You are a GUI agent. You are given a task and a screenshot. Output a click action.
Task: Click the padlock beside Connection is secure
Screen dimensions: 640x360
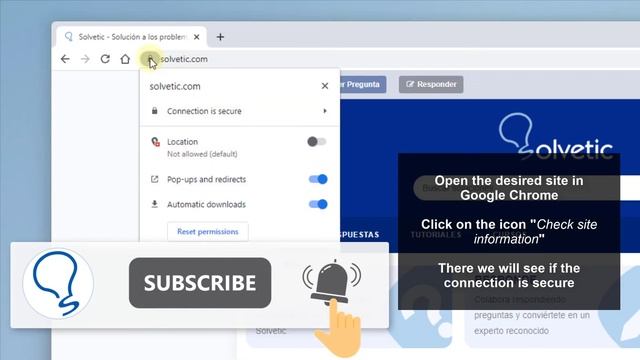(154, 111)
